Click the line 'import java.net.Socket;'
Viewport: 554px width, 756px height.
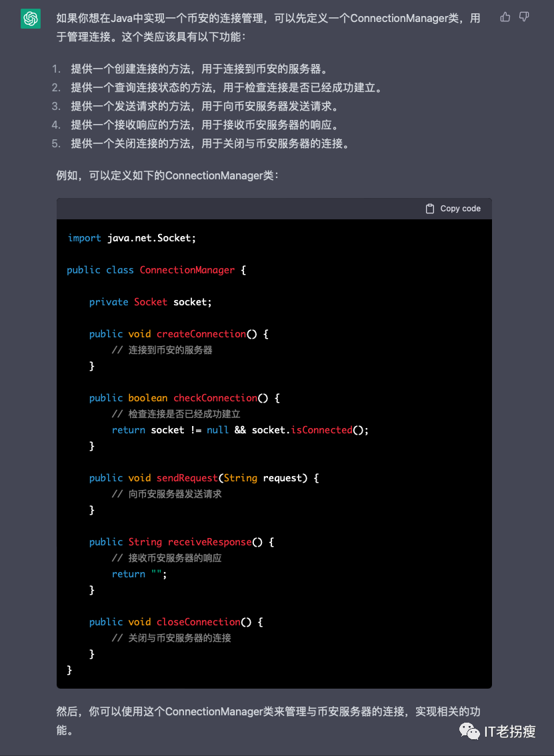coord(131,238)
